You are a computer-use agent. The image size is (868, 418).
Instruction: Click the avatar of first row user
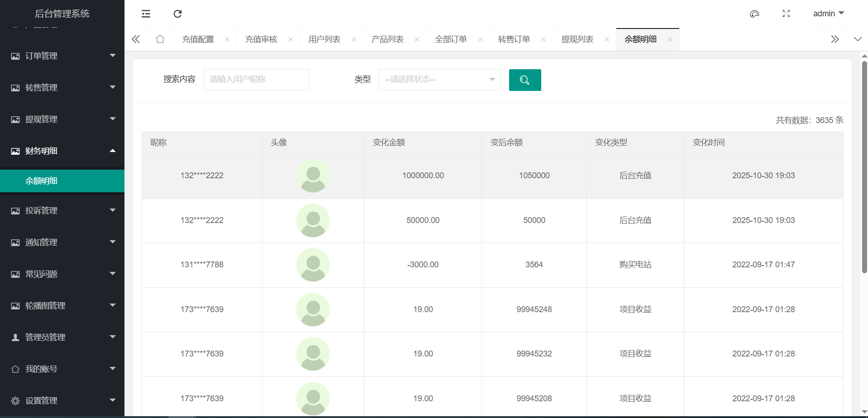click(x=313, y=176)
